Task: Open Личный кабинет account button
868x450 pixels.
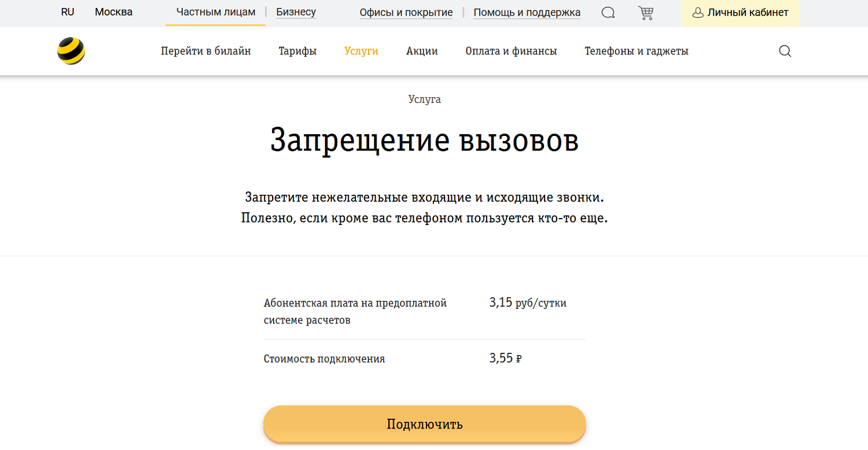Action: (740, 13)
